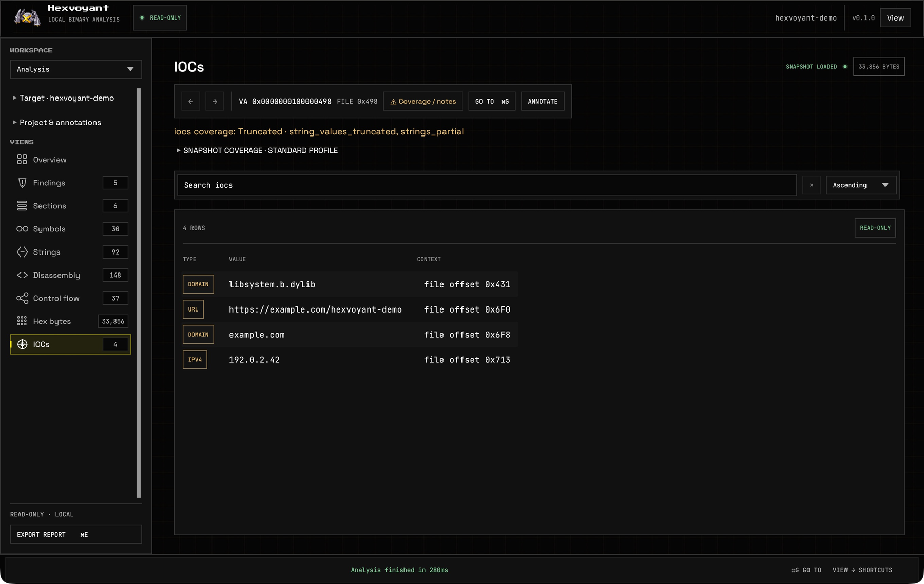Screen dimensions: 924x584
Task: Click the 33,856 BYTES badge
Action: coord(879,67)
